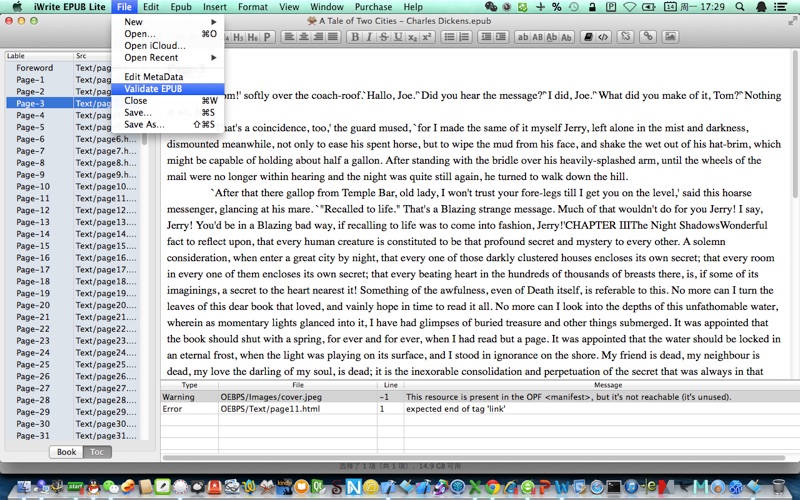Enter full screen with the corner arrows icon
This screenshot has height=500, width=800.
792,21
